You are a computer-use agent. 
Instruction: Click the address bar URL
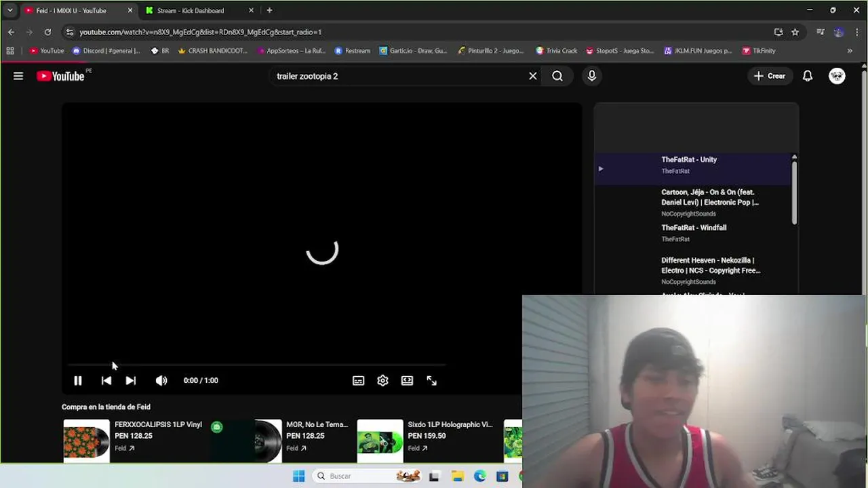tap(200, 32)
